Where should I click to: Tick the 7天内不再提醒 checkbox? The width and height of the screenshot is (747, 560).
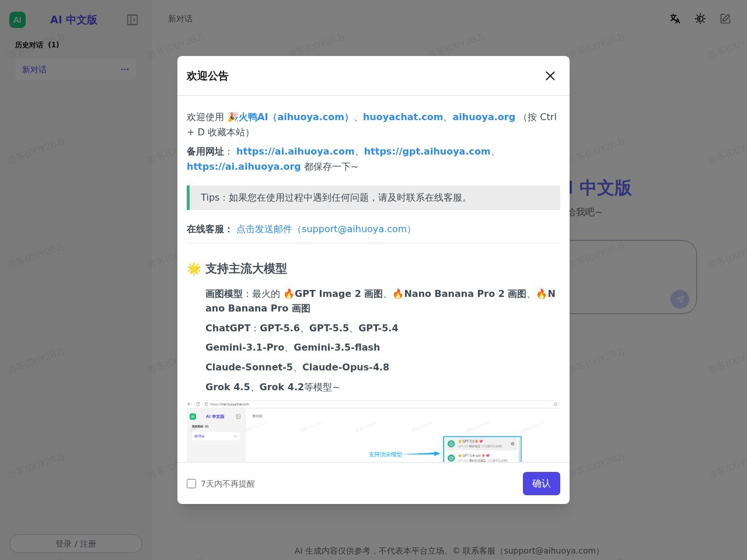191,484
